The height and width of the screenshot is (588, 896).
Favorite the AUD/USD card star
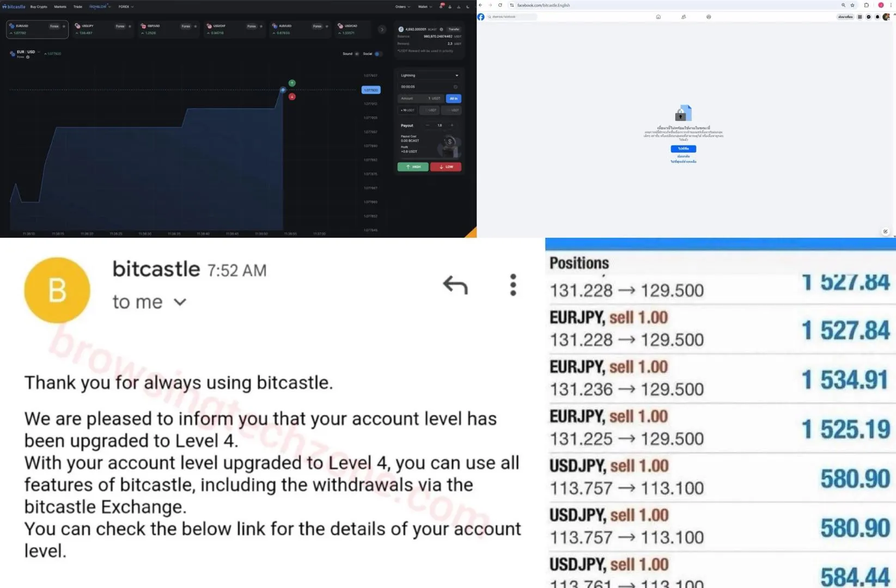coord(327,26)
